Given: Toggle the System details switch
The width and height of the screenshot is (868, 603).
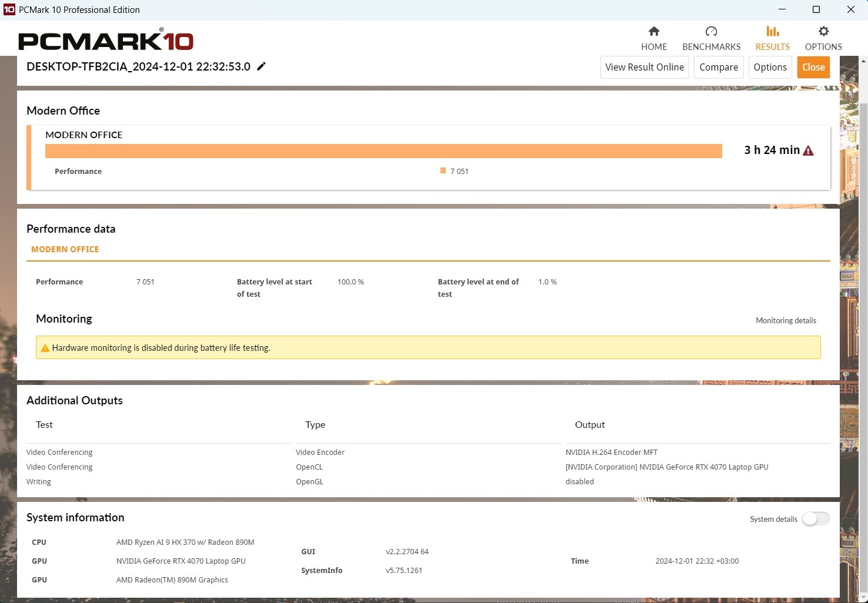Looking at the screenshot, I should coord(816,518).
